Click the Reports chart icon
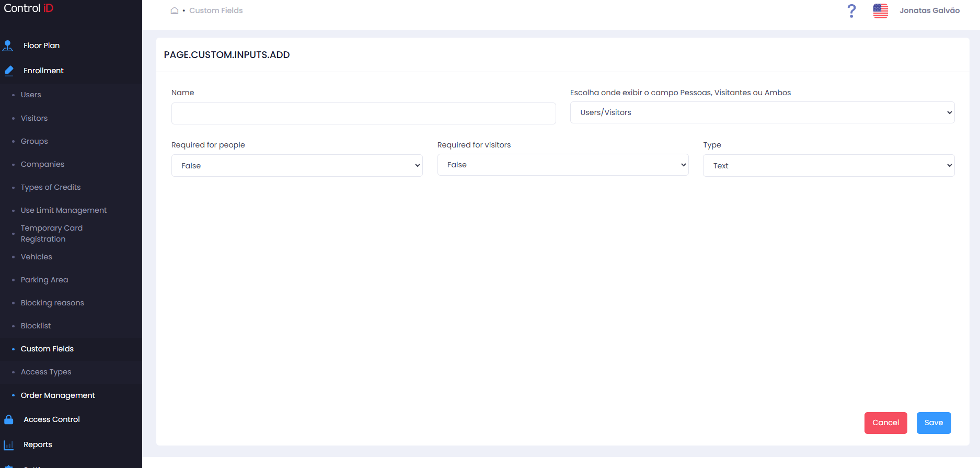Viewport: 980px width, 468px height. [9, 445]
